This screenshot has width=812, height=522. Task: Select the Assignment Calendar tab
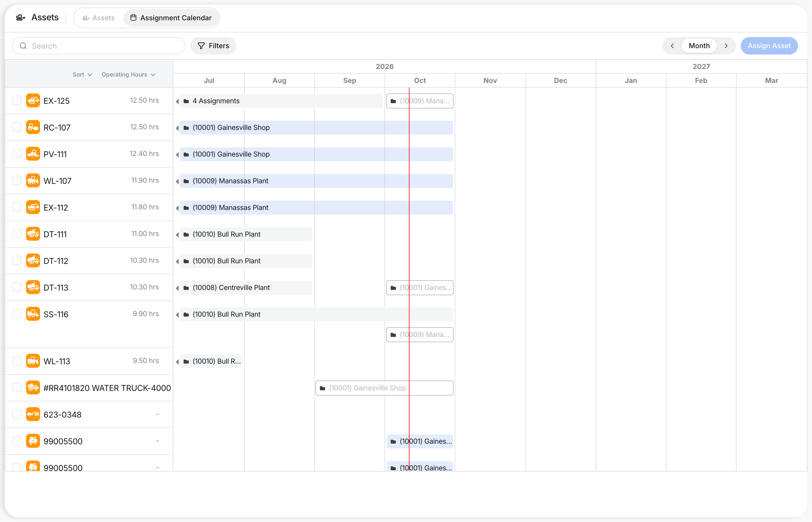171,18
